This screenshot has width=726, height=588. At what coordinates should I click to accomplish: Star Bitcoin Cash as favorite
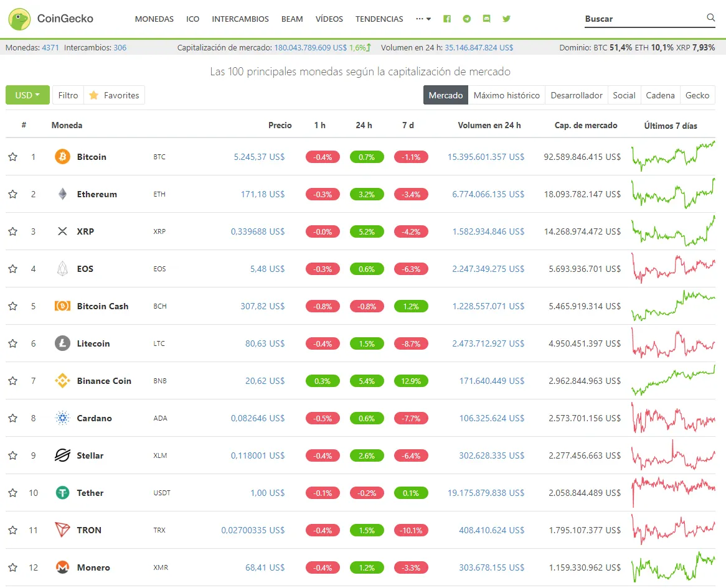[13, 306]
